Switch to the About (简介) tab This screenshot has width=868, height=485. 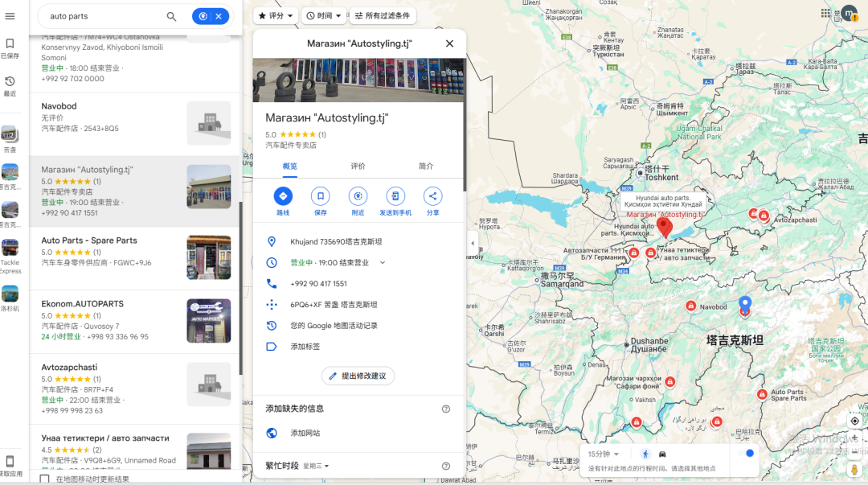coord(426,166)
